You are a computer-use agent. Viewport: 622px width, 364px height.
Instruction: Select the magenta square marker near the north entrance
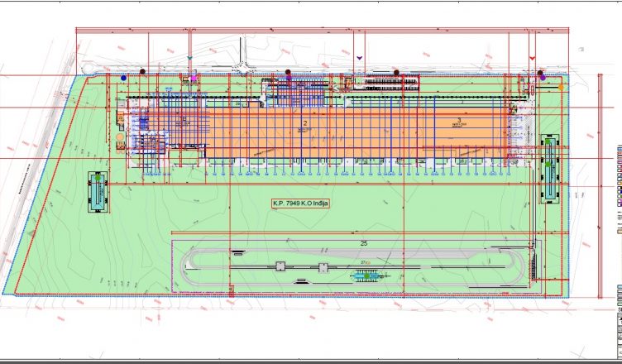tap(194, 77)
